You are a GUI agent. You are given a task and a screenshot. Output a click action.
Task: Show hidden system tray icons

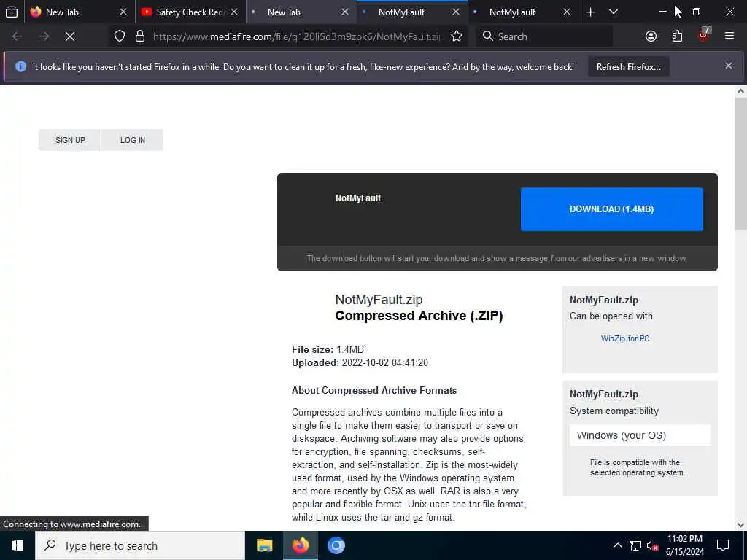coord(617,545)
